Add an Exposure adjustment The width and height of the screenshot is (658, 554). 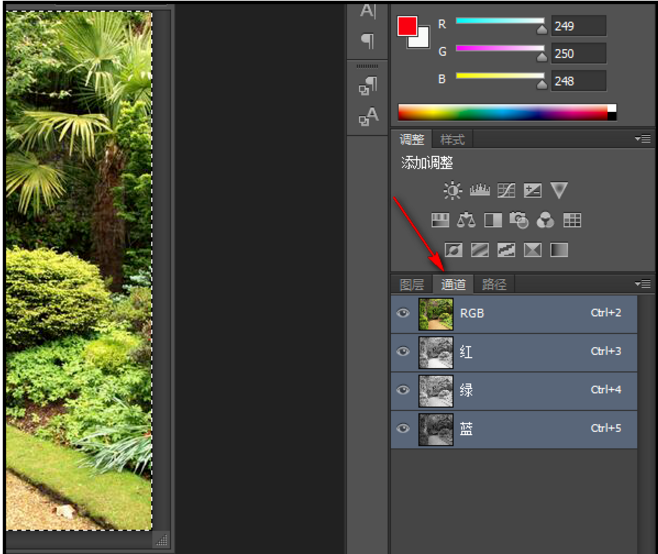pos(533,191)
